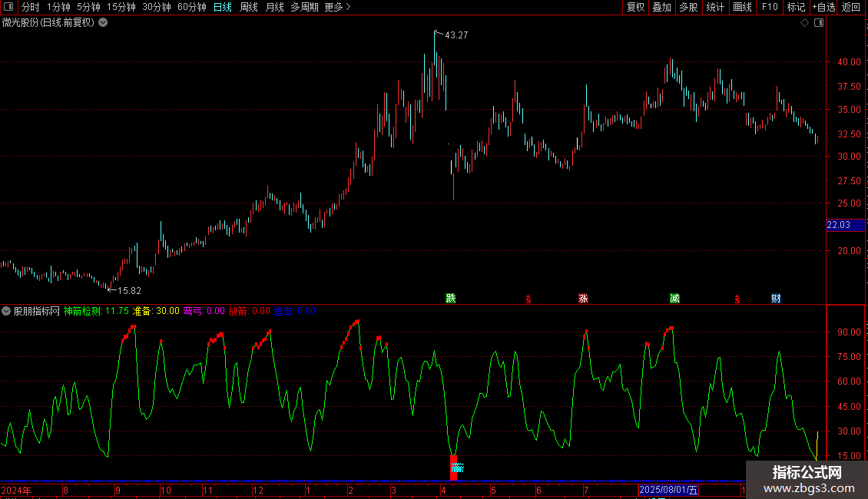Click the 返回 back button
This screenshot has width=868, height=499.
point(851,7)
